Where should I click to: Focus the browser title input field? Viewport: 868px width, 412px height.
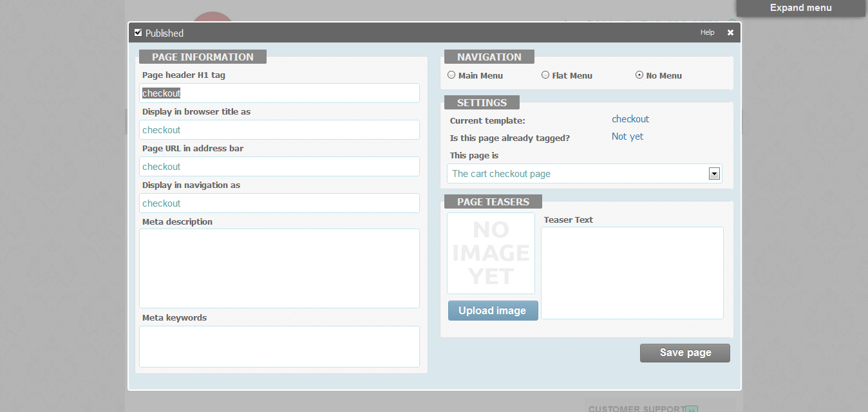coord(279,130)
